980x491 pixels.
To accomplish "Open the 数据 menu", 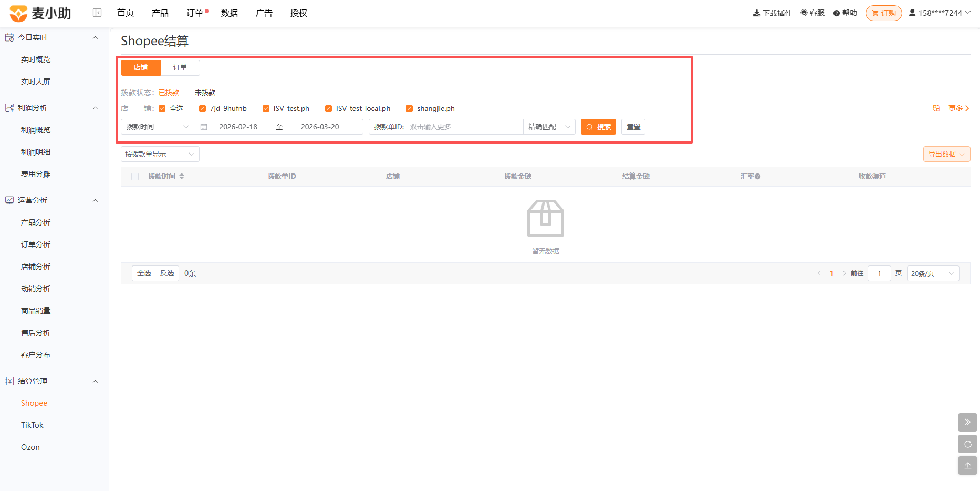I will 230,13.
